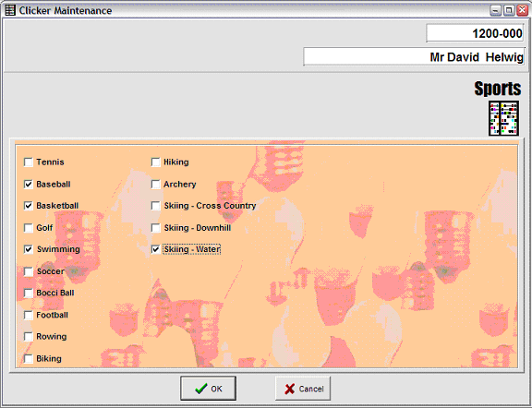
Task: Tick the Biking checkbox
Action: (29, 358)
